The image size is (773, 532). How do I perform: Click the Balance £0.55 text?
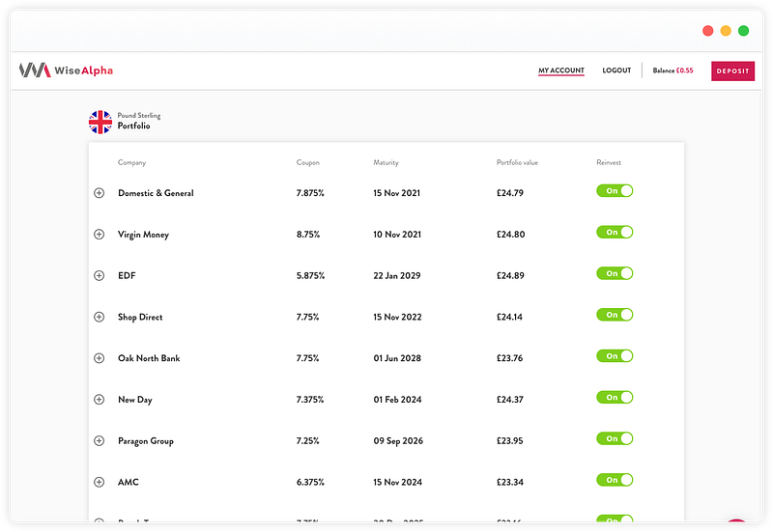coord(673,70)
